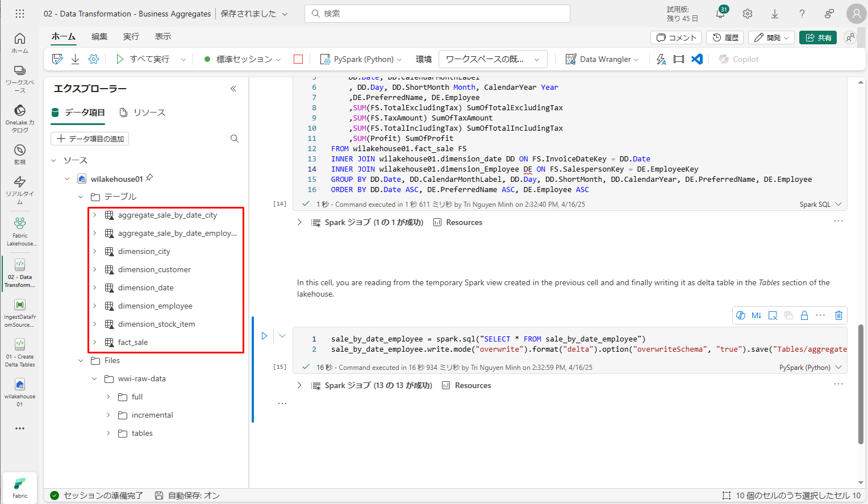Viewport: 868px width, 504px height.
Task: Lock the cell using the padlock icon
Action: pos(804,315)
